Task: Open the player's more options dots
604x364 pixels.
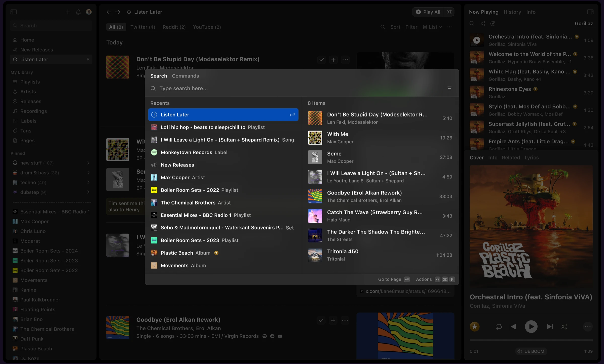Action: (588, 327)
